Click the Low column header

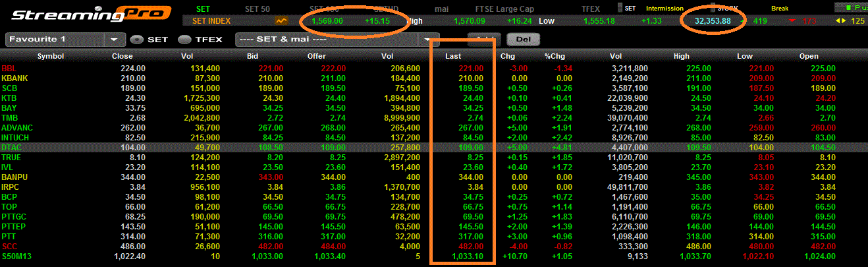[x=745, y=56]
